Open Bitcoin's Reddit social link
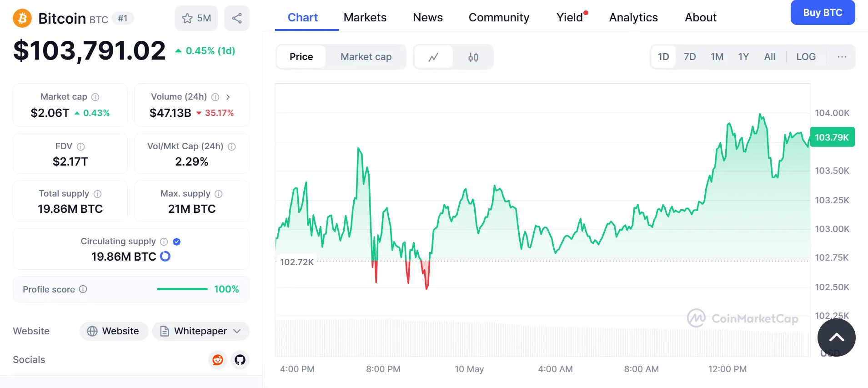The width and height of the screenshot is (868, 388). (218, 360)
